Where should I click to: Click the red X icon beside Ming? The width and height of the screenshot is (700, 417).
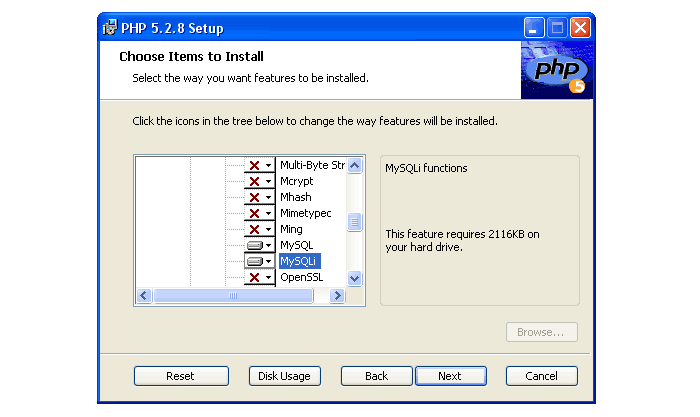point(254,229)
